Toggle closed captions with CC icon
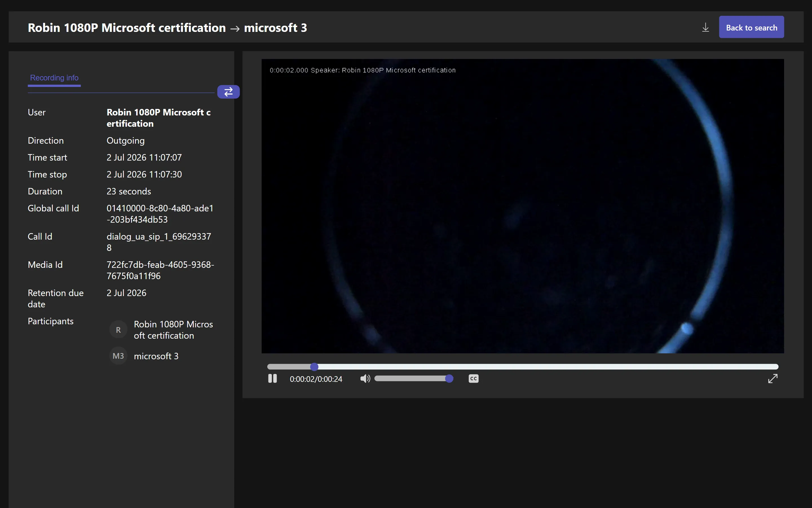This screenshot has height=508, width=812. tap(473, 379)
